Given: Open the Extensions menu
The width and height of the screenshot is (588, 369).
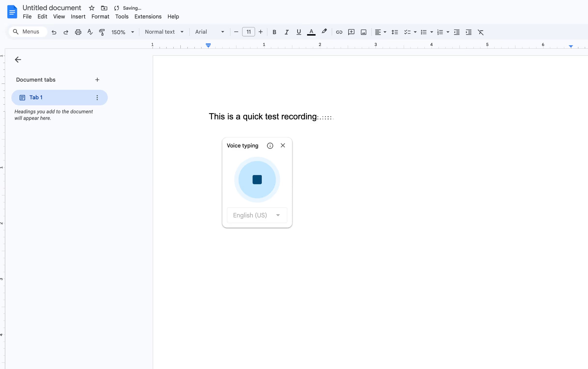Looking at the screenshot, I should click(x=148, y=17).
